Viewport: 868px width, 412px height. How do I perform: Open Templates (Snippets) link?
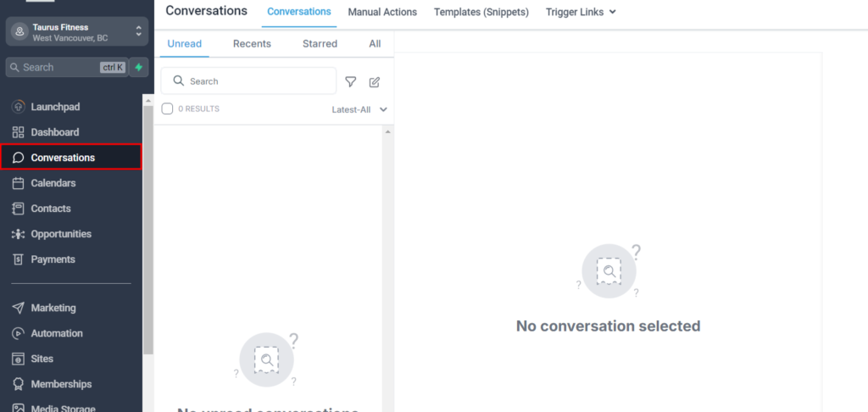481,12
